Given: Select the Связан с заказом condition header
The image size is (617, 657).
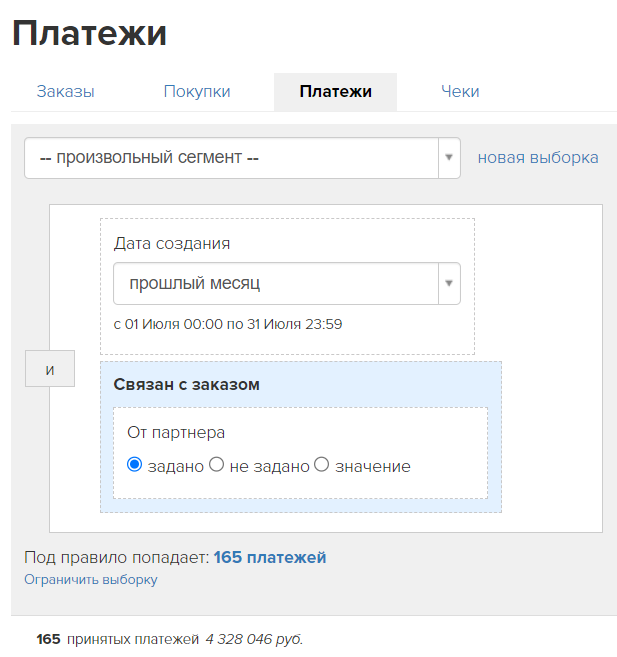Looking at the screenshot, I should [186, 384].
